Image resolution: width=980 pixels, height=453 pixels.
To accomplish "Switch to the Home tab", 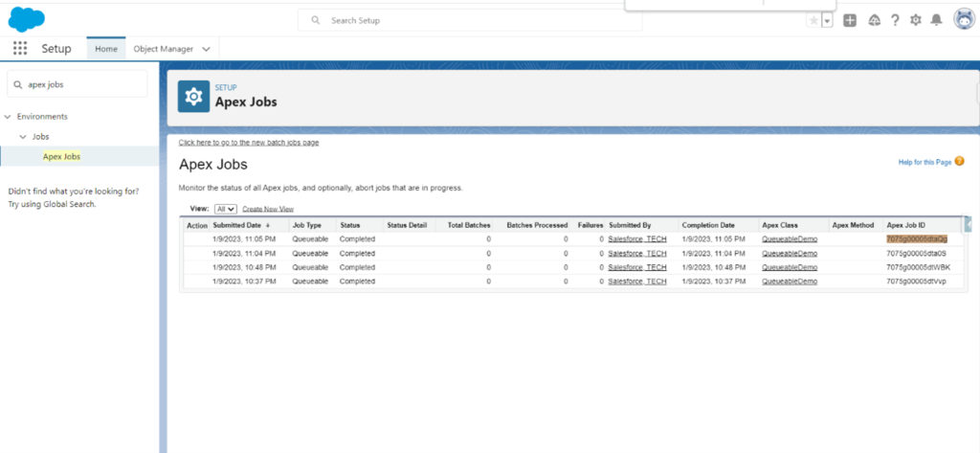I will click(x=106, y=49).
